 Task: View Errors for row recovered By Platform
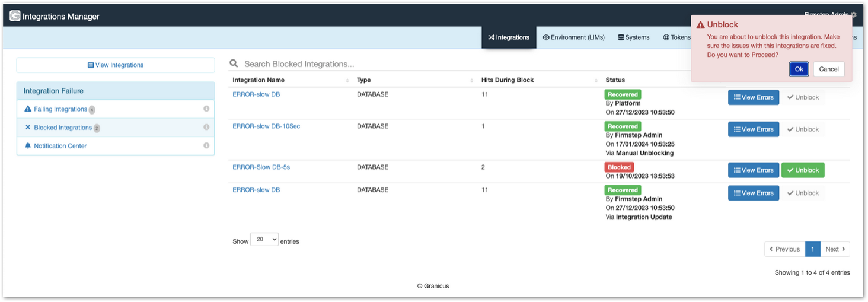[x=754, y=97]
